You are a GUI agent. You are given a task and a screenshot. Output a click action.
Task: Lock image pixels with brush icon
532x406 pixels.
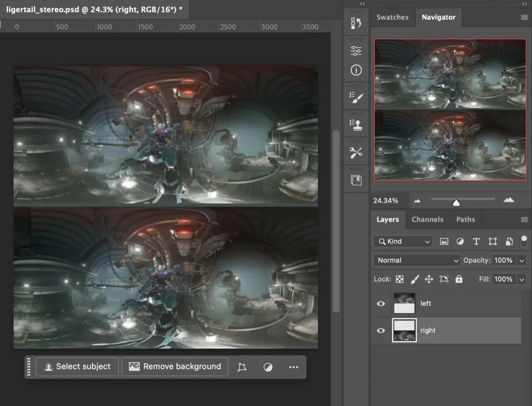415,279
